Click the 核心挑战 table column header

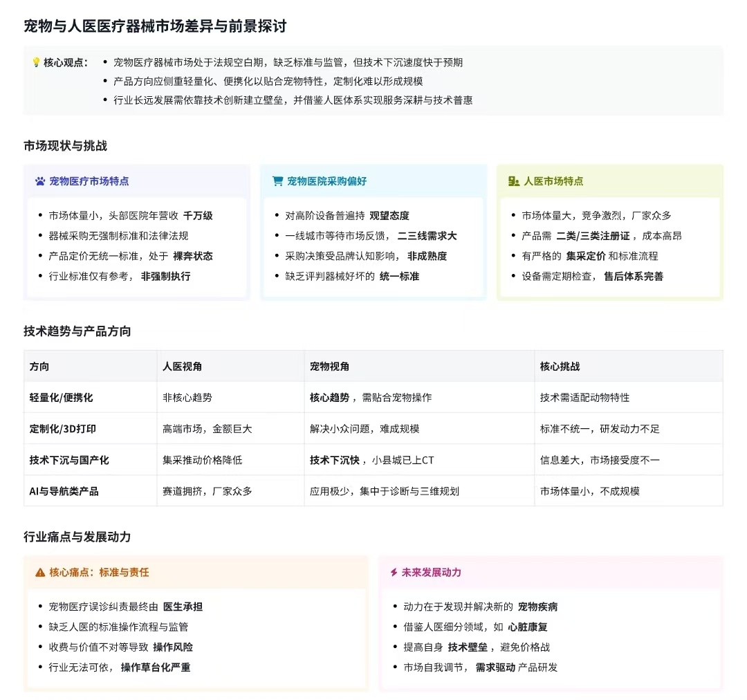point(560,366)
